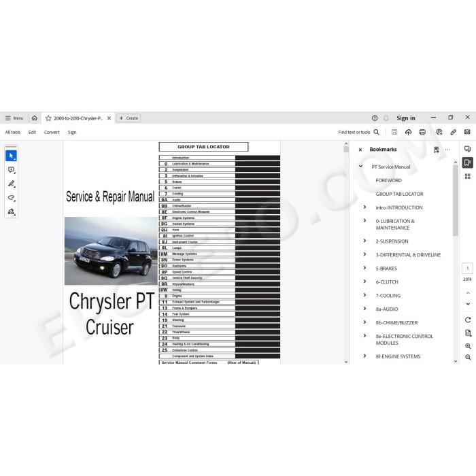This screenshot has width=476, height=476.
Task: Open the GROUP TAB LOCATOR bookmark
Action: (400, 194)
